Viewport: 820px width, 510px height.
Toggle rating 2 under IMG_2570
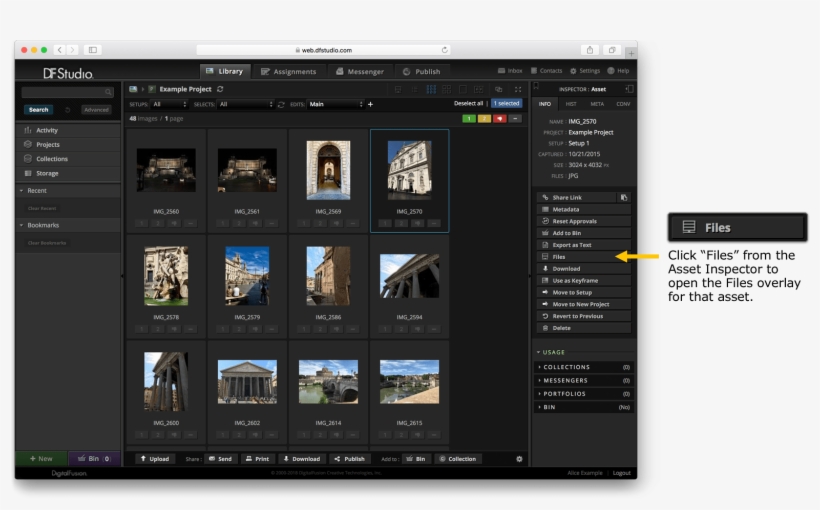(x=401, y=223)
